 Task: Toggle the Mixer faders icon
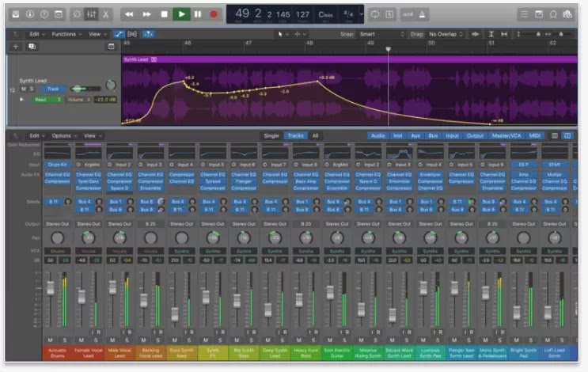pos(91,14)
